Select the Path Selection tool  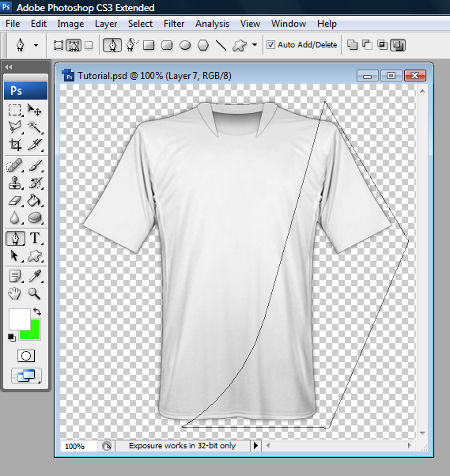pos(14,256)
